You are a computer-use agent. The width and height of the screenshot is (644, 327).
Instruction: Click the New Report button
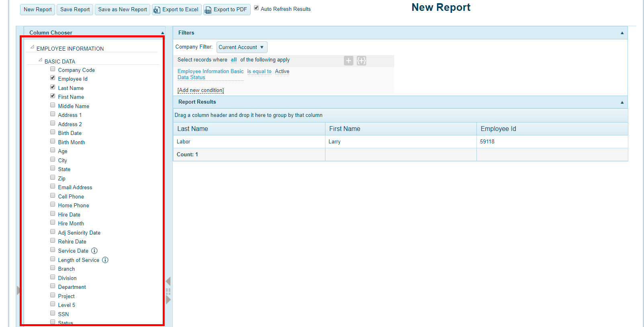(38, 10)
